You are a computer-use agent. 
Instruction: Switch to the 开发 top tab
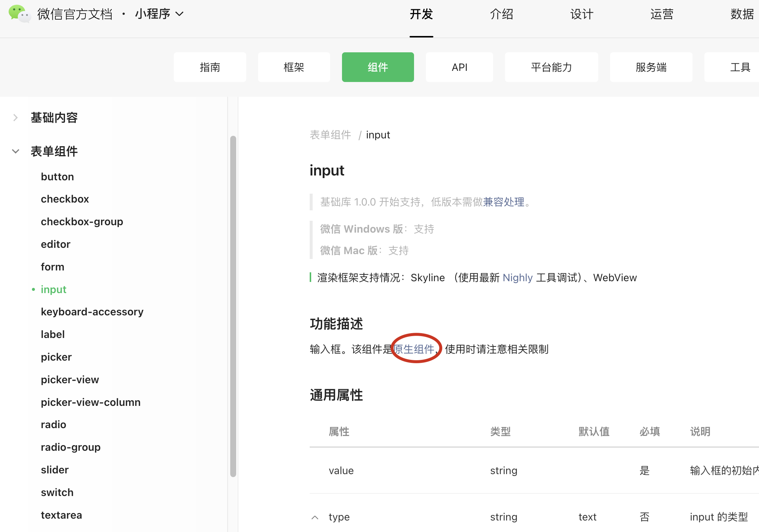[x=421, y=14]
